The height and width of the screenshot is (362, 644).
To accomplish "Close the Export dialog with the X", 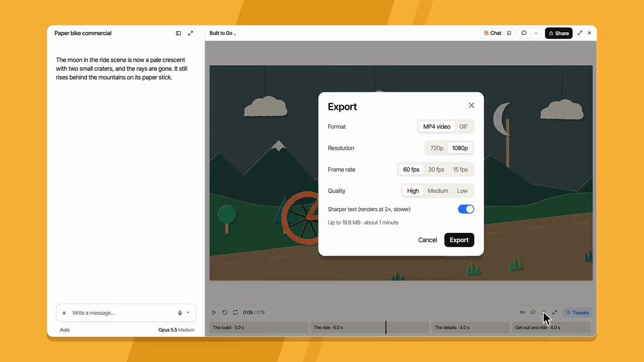I will (471, 105).
